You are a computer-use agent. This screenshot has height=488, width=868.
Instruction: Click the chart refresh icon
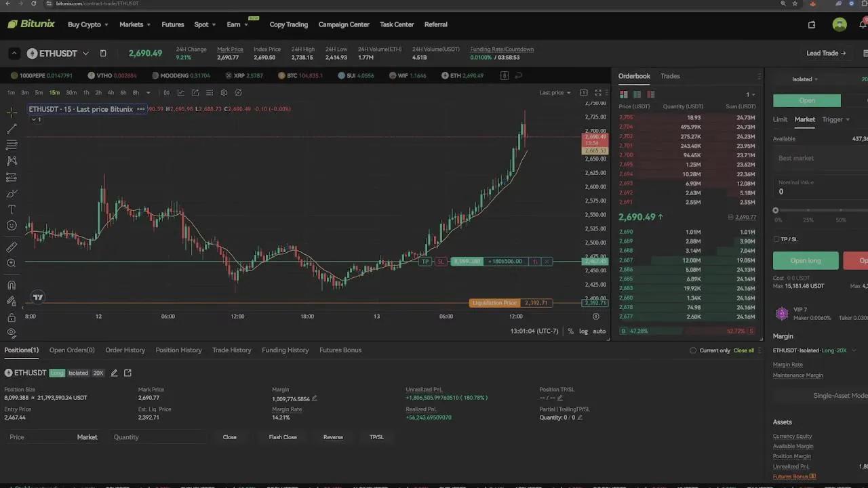[x=238, y=93]
